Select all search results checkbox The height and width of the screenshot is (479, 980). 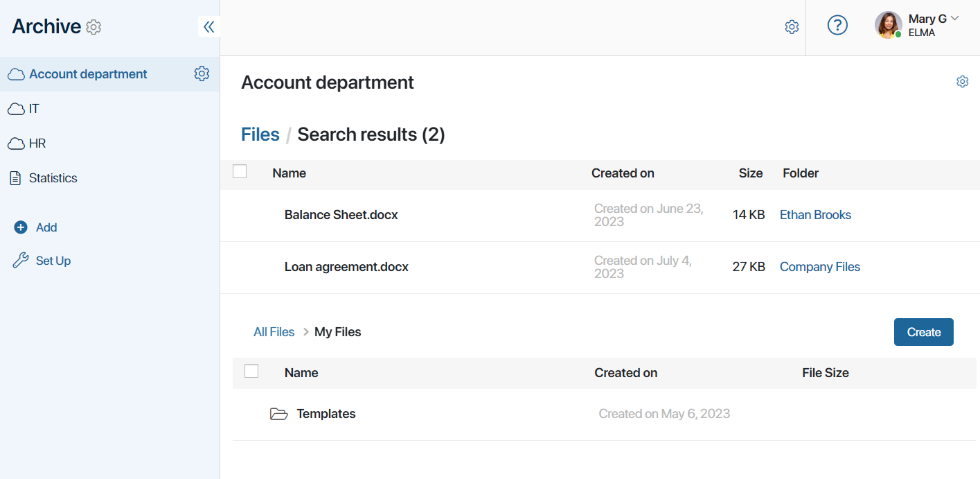pyautogui.click(x=240, y=171)
